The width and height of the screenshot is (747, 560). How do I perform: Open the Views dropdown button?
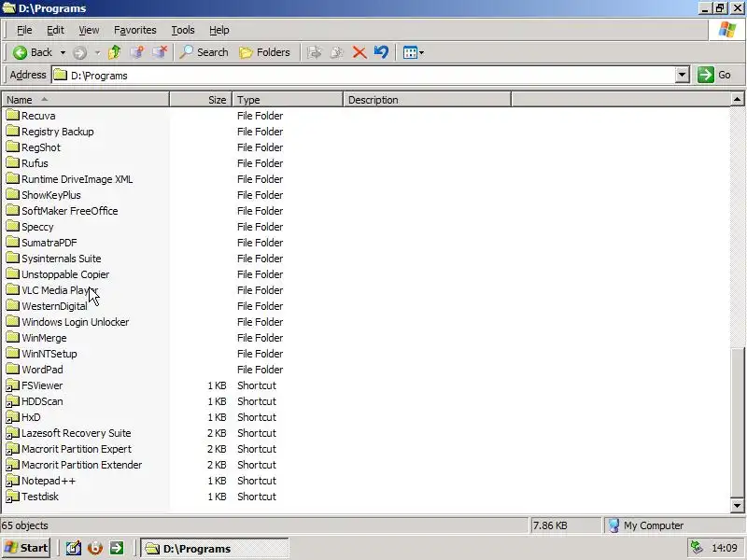413,52
